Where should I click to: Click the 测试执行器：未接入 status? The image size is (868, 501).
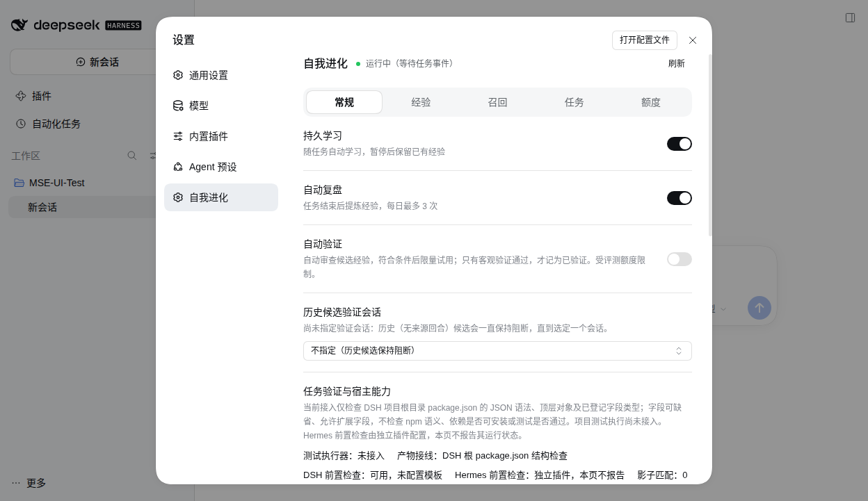pos(344,456)
